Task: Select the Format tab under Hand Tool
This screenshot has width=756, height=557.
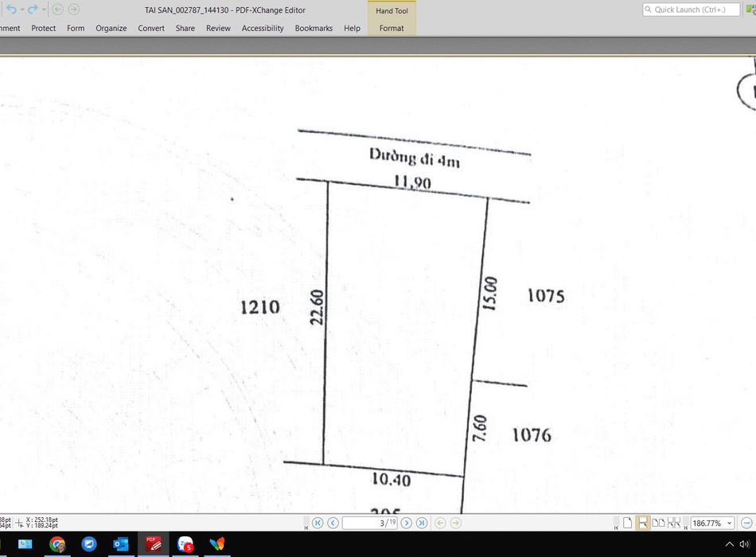Action: (392, 28)
